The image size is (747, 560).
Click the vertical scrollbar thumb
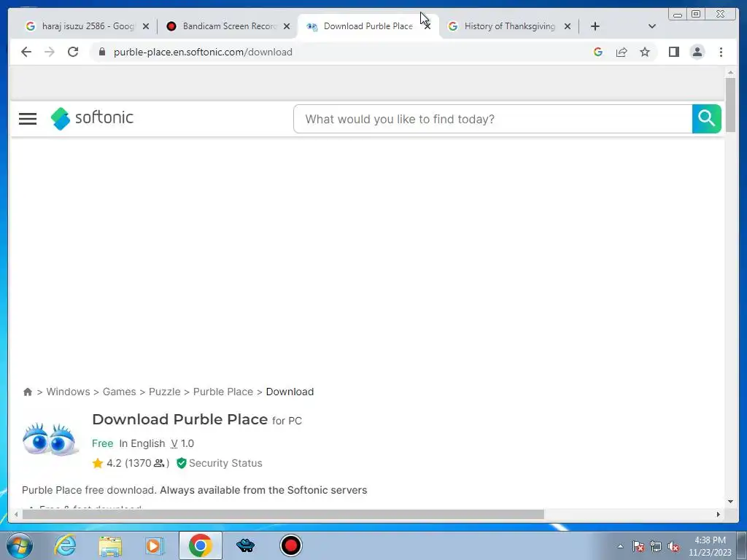pyautogui.click(x=730, y=105)
